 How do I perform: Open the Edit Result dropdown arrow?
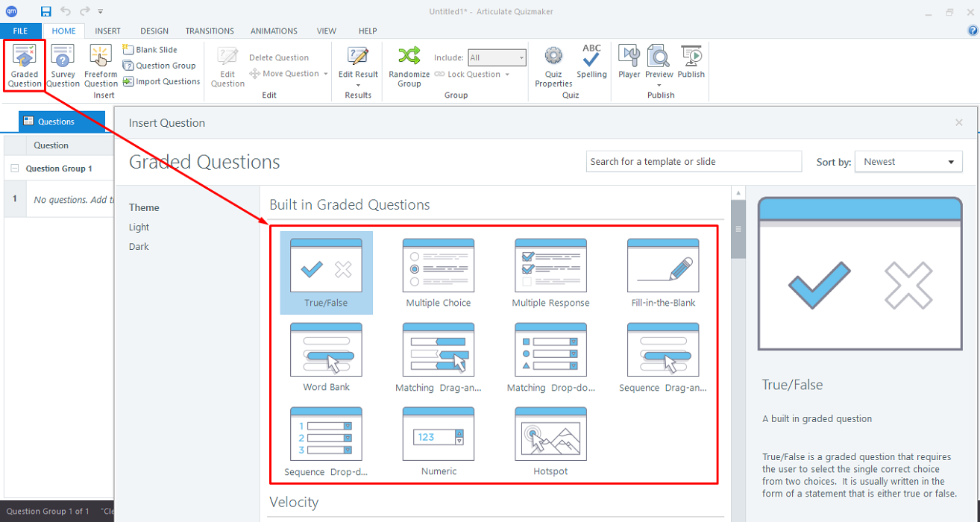(x=358, y=85)
